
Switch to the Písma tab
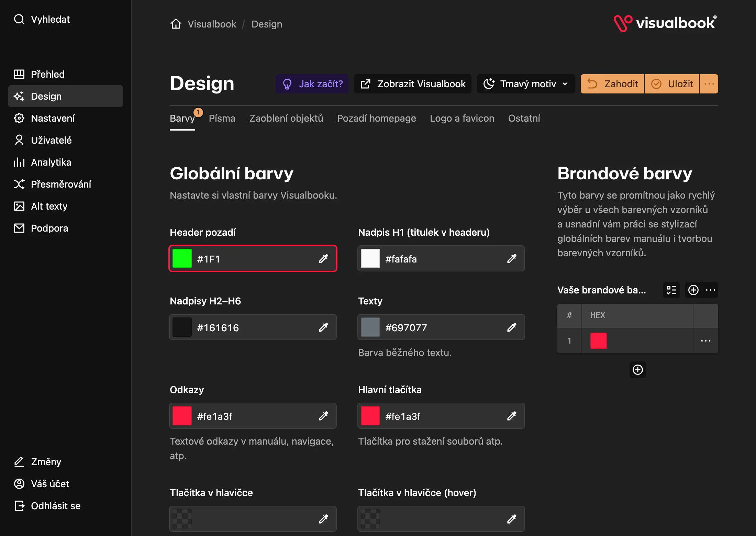click(222, 118)
